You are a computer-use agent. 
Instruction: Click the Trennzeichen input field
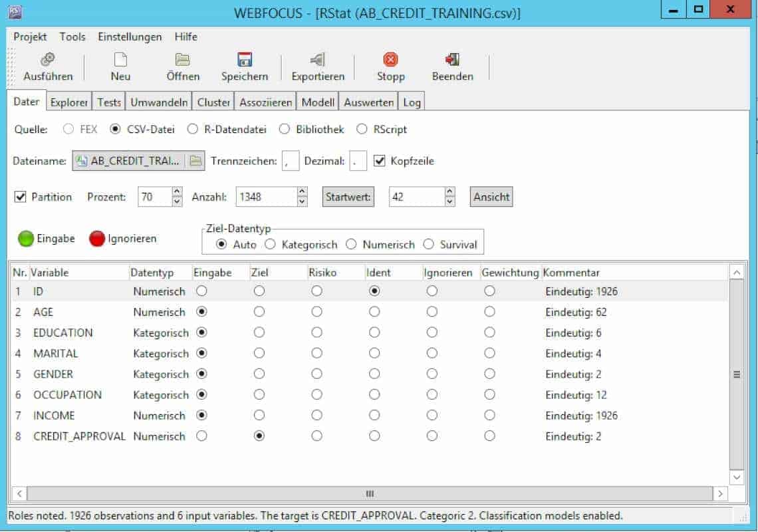290,161
